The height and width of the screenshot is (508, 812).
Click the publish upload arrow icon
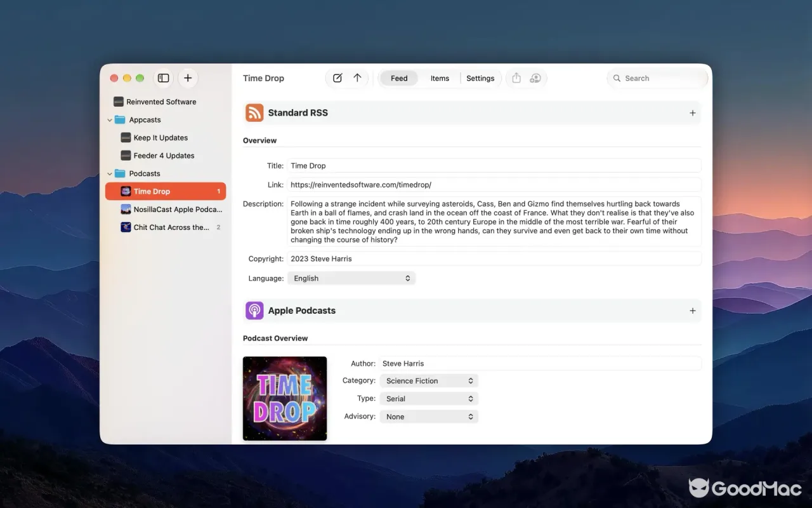(357, 78)
